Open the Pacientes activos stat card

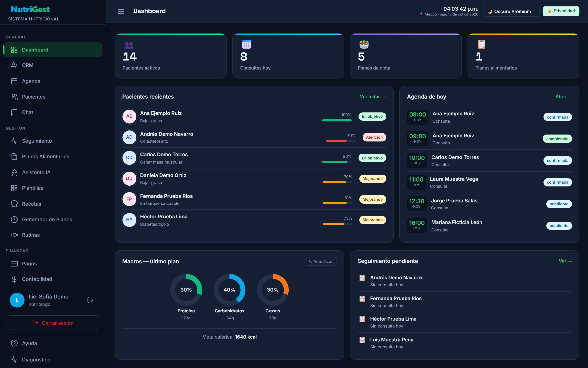[x=170, y=56]
